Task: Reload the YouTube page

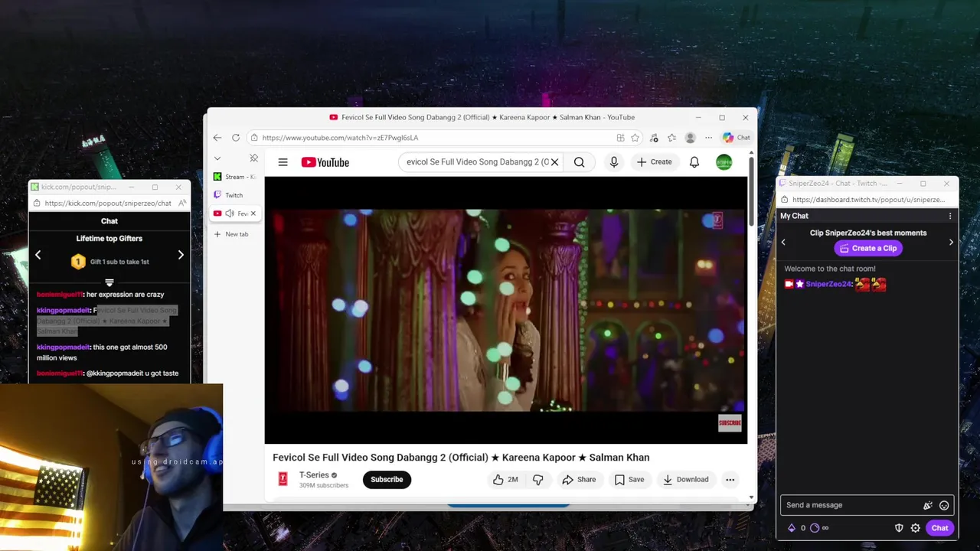Action: coord(236,138)
